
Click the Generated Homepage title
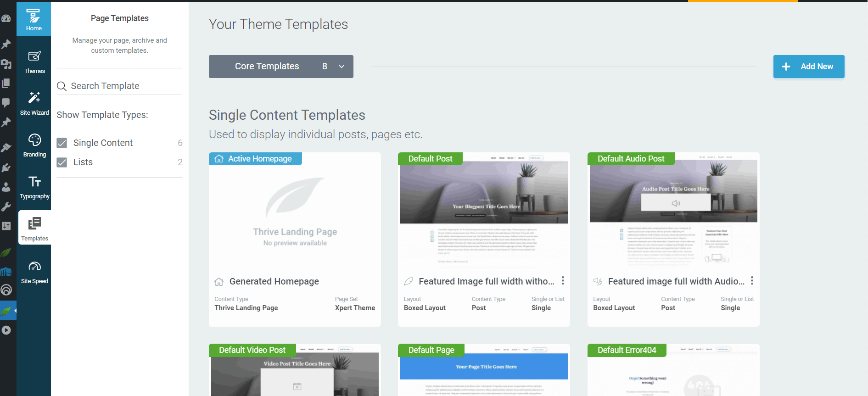point(274,281)
